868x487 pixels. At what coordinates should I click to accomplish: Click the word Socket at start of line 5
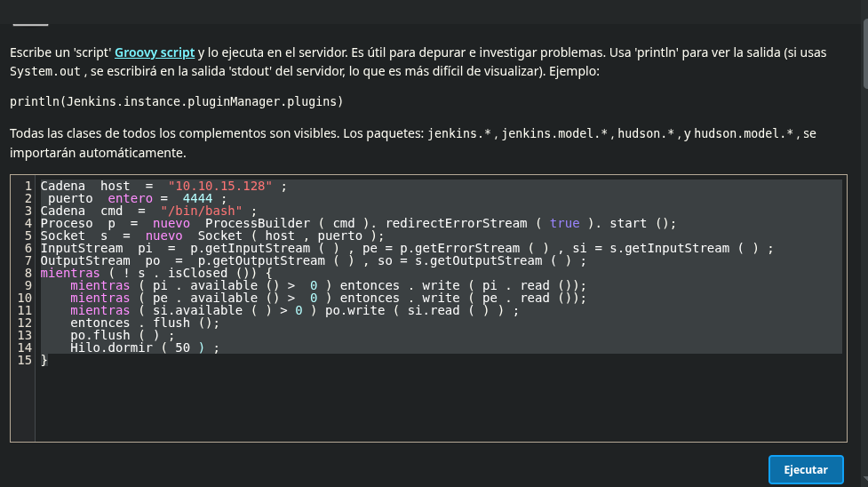point(62,236)
